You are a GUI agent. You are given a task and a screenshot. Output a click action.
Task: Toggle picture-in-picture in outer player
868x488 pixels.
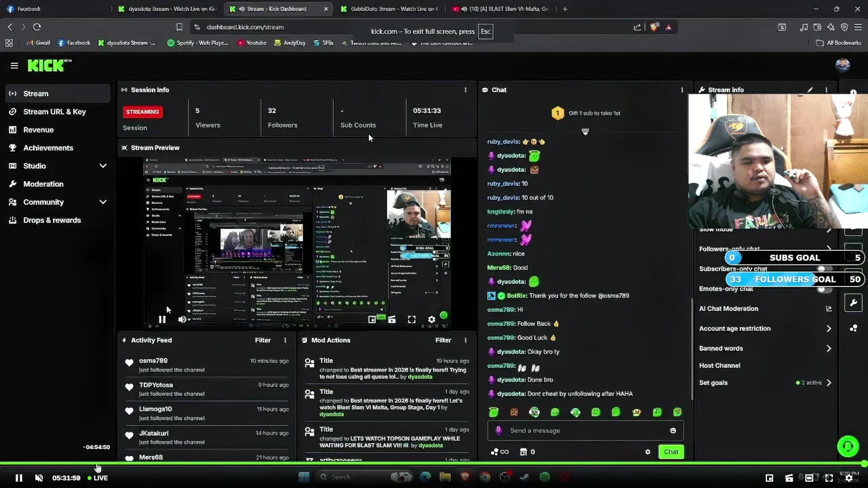click(x=769, y=478)
